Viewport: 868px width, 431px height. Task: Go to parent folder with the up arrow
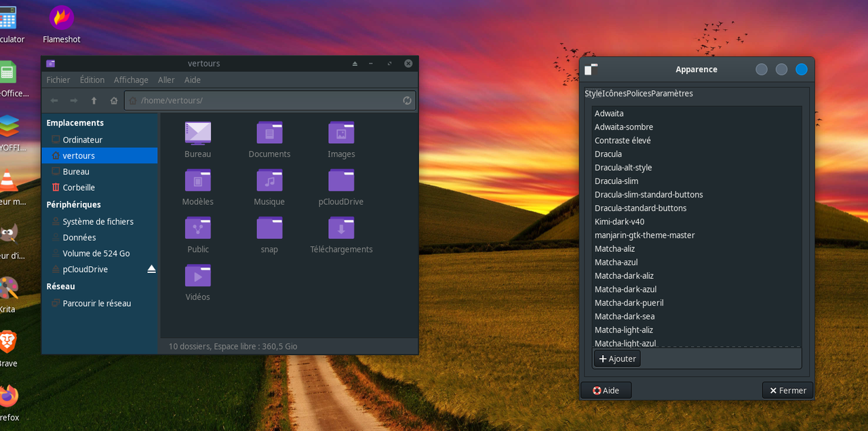point(94,100)
